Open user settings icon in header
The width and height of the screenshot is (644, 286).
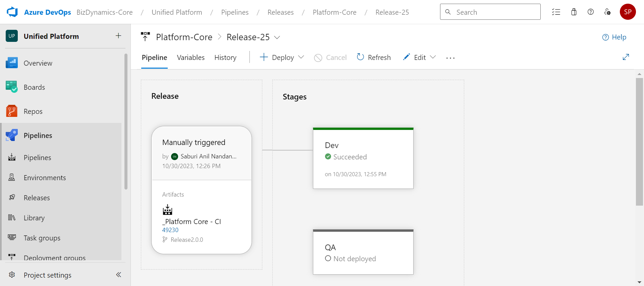point(607,12)
